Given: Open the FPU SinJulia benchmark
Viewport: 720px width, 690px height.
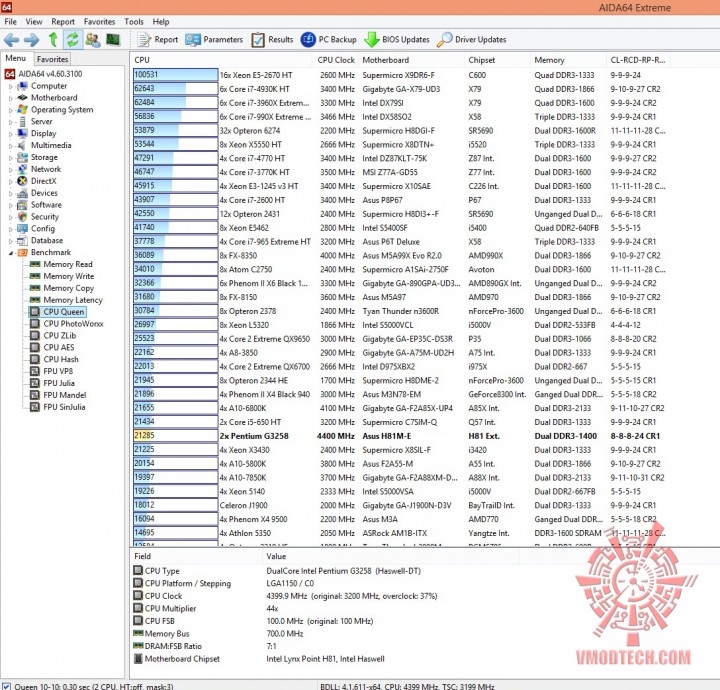Looking at the screenshot, I should coord(64,407).
